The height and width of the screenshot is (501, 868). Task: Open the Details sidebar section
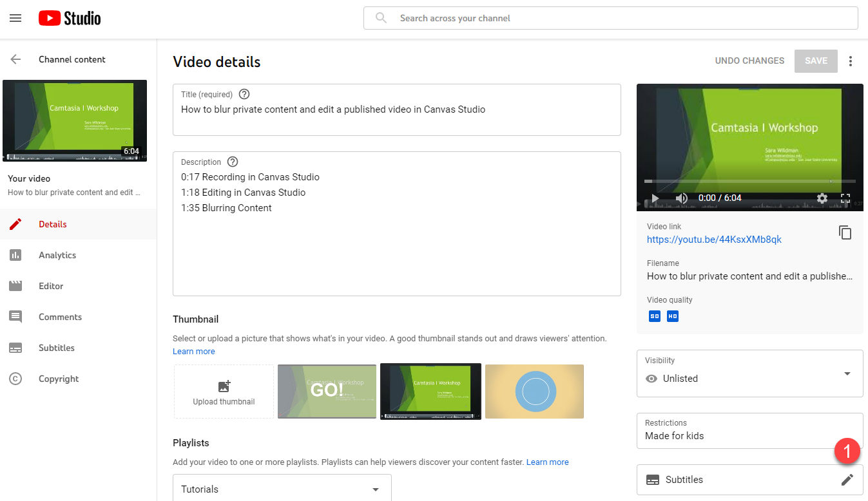78,224
